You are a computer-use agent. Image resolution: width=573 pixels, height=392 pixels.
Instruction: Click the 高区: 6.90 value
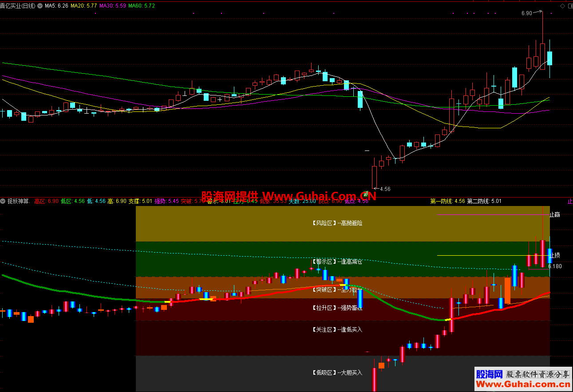click(x=46, y=201)
